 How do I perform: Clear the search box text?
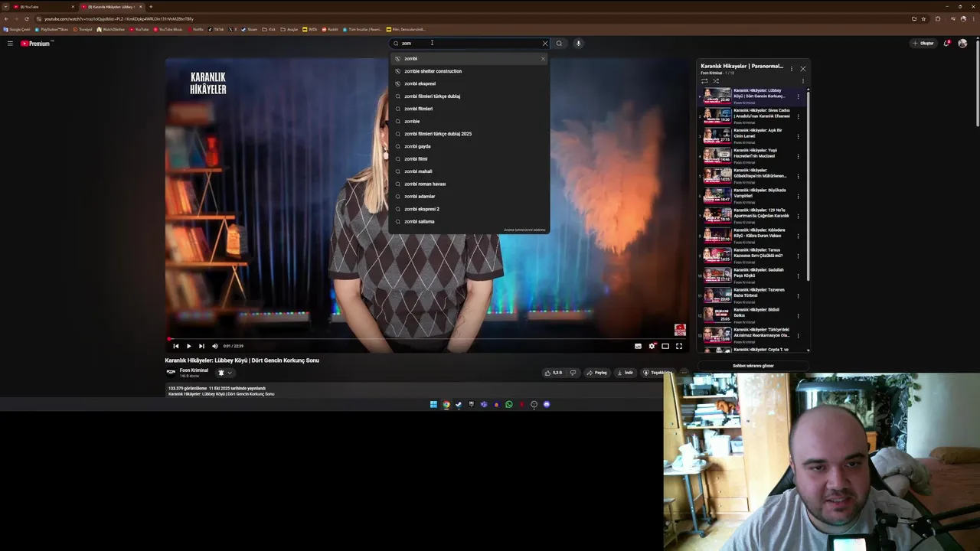545,44
